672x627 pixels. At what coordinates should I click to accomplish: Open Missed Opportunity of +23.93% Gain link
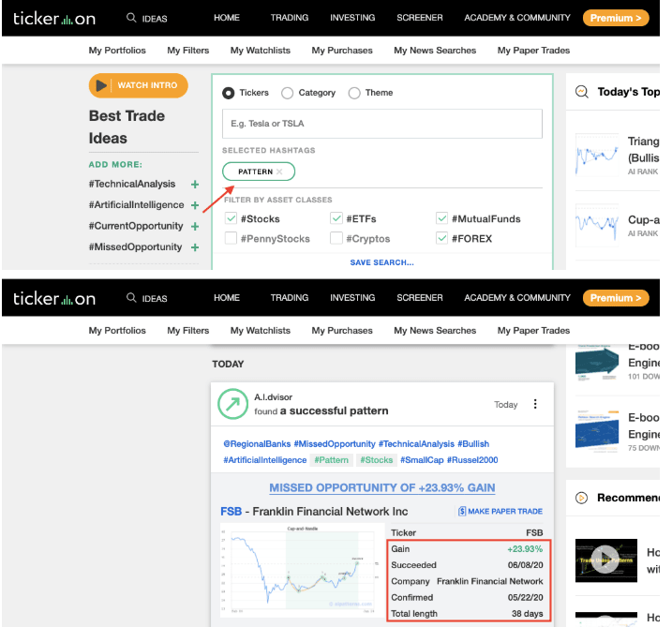tap(381, 487)
